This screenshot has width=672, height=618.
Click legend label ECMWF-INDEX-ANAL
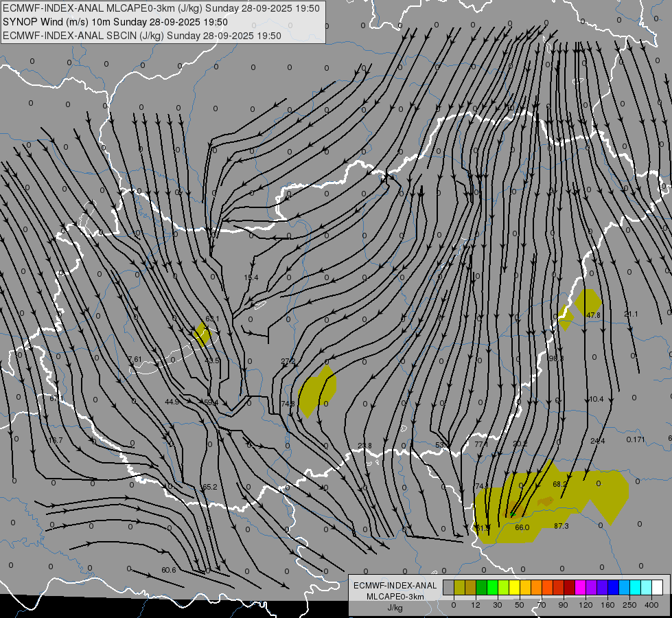coord(395,586)
